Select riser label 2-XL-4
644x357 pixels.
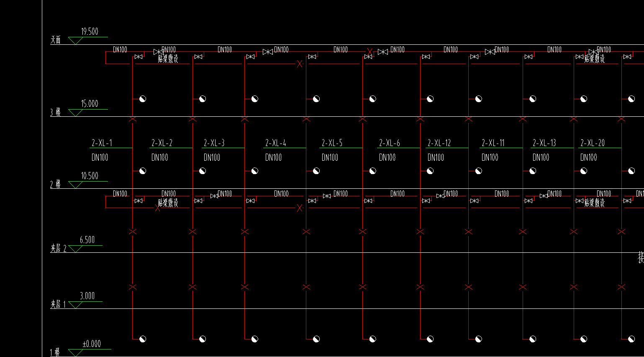(276, 143)
